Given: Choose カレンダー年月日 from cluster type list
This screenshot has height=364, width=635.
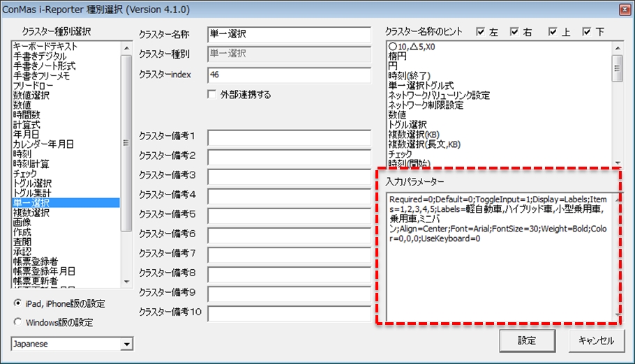Looking at the screenshot, I should point(43,144).
